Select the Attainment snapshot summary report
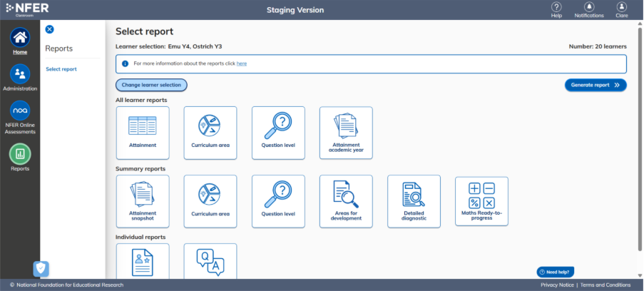The width and height of the screenshot is (644, 291). (x=143, y=201)
